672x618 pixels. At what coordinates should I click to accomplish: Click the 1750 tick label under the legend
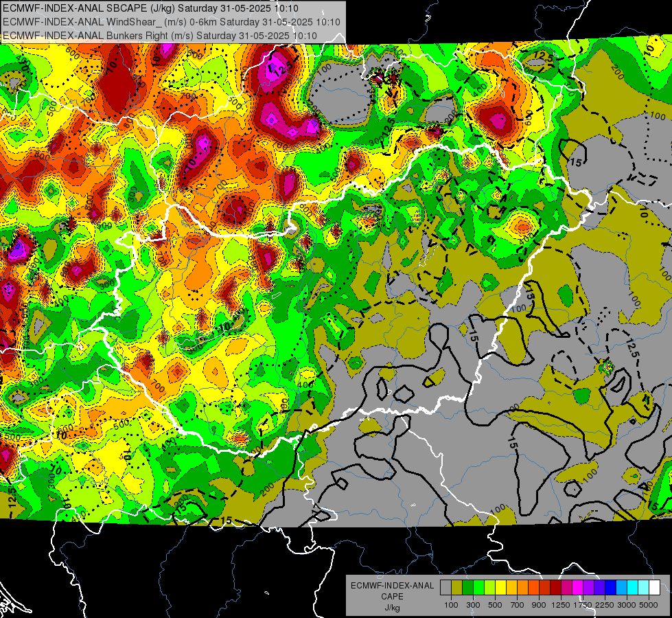pos(583,605)
